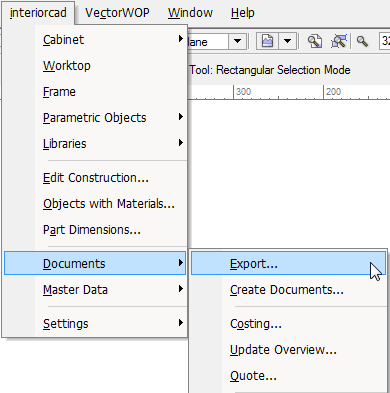Click the magnifier zoom icon
This screenshot has width=390, height=393.
click(362, 41)
